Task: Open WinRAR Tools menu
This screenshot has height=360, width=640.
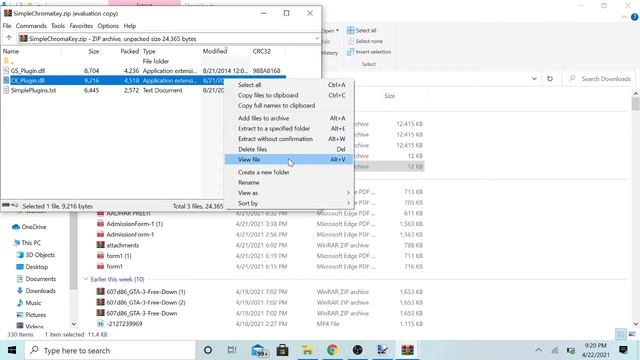Action: pos(58,26)
